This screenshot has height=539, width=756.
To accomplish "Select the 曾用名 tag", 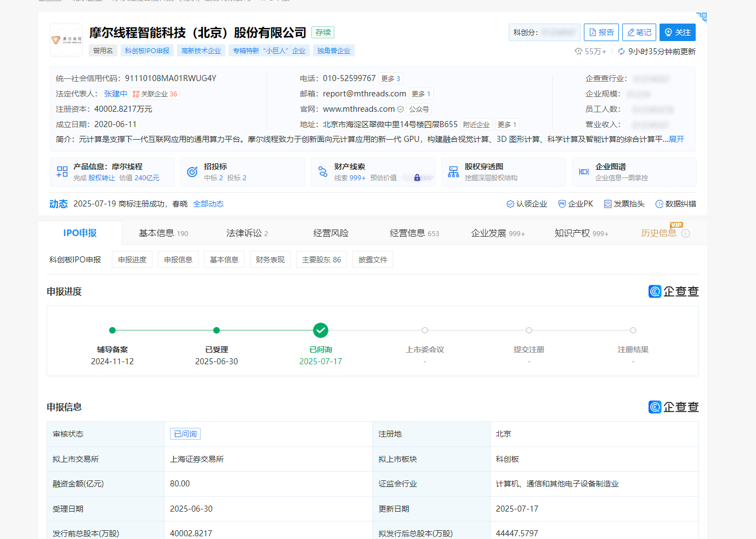I will point(103,50).
